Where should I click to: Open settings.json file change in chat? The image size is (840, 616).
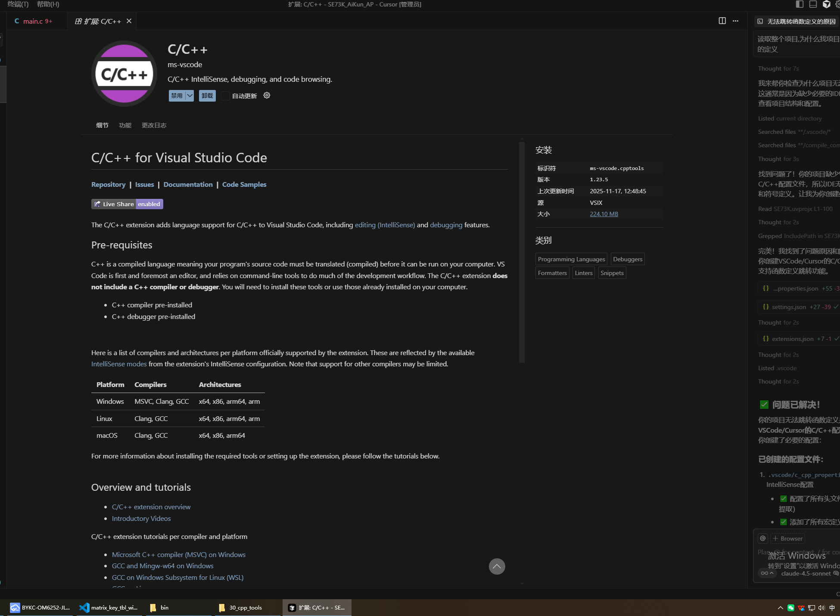pos(799,307)
